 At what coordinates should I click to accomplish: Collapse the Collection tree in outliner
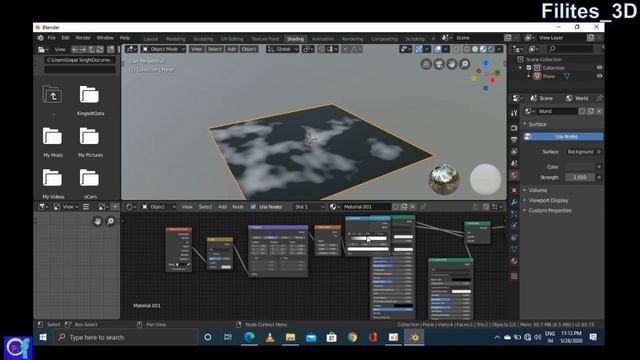[x=520, y=68]
